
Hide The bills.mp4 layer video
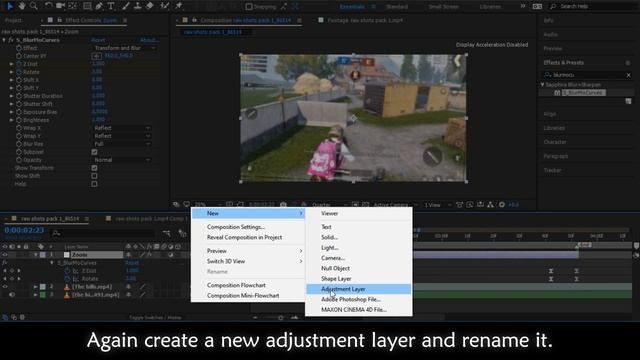point(5,287)
